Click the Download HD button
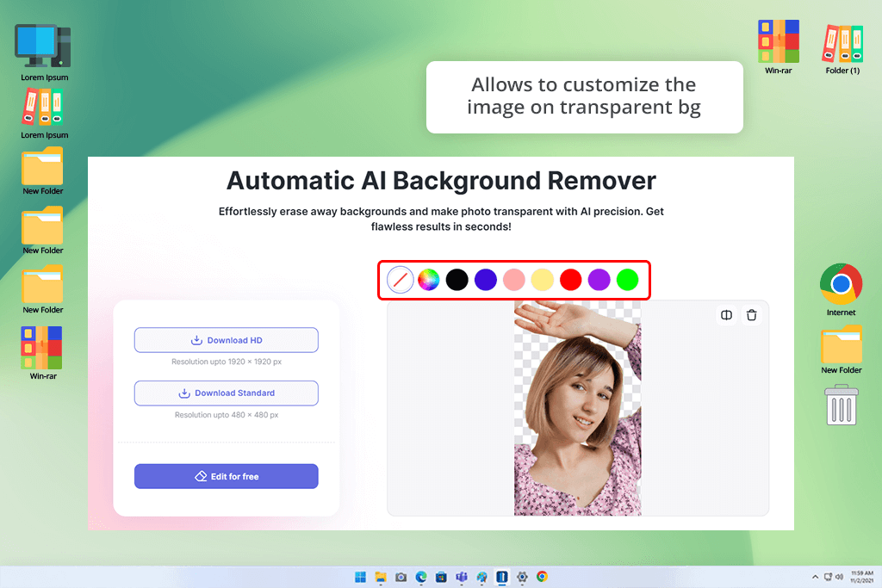882x588 pixels. click(x=227, y=340)
